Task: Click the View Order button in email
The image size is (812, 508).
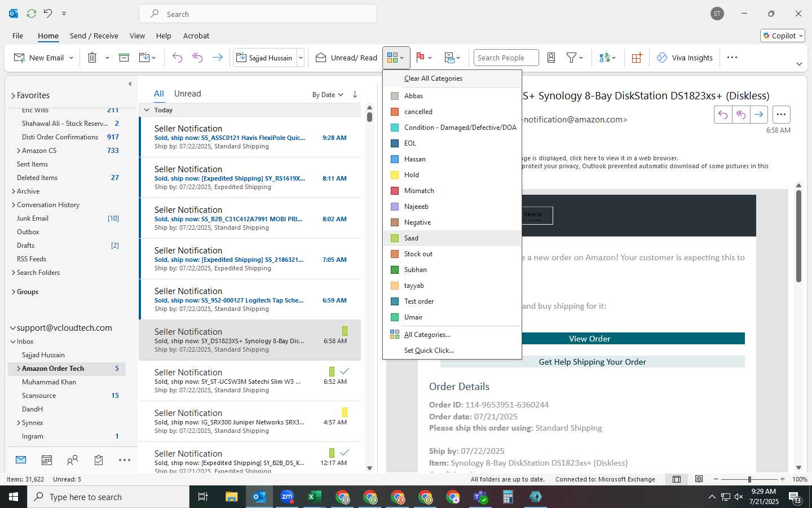Action: 589,339
